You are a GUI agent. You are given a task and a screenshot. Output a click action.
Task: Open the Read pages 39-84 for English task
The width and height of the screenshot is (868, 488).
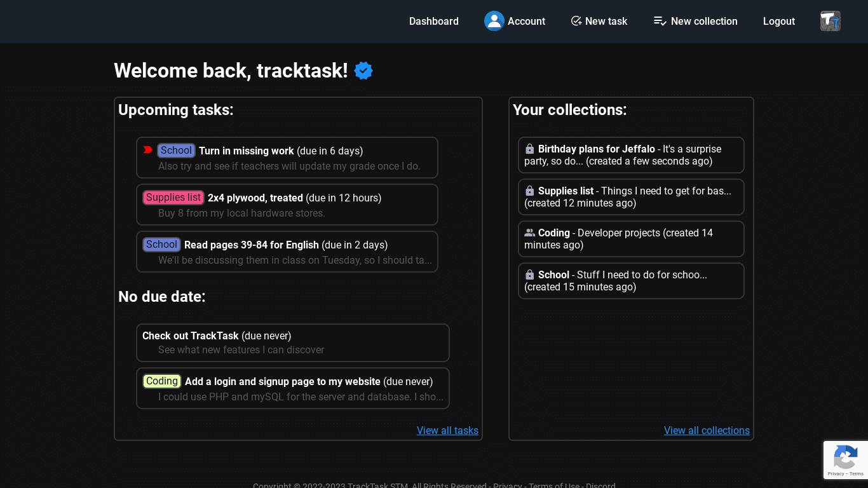(287, 252)
